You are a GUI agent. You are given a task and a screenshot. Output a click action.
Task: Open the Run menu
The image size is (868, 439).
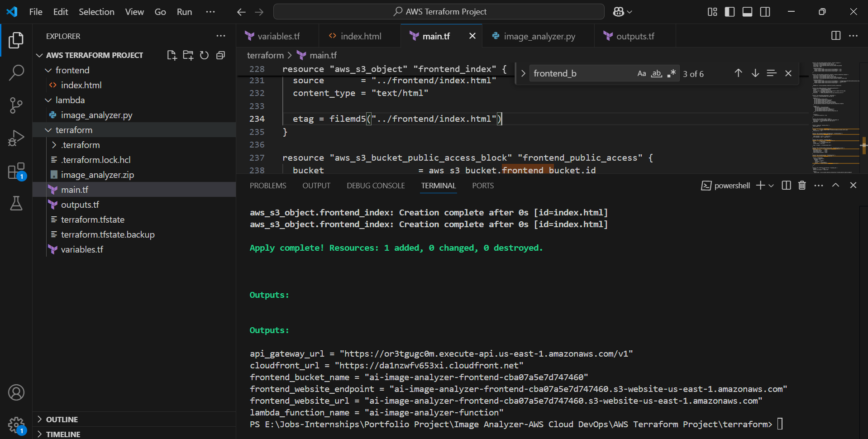[184, 12]
